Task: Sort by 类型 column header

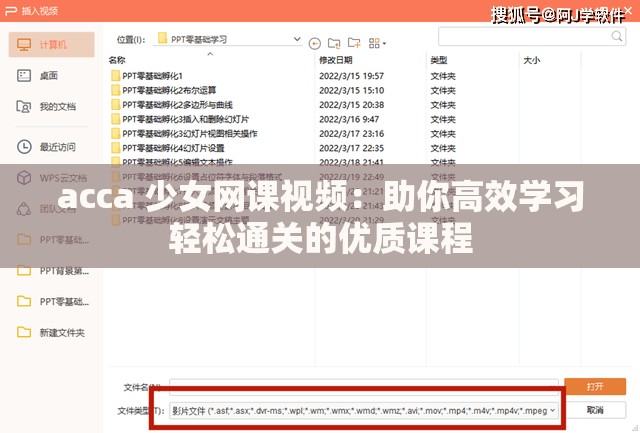Action: [x=439, y=60]
